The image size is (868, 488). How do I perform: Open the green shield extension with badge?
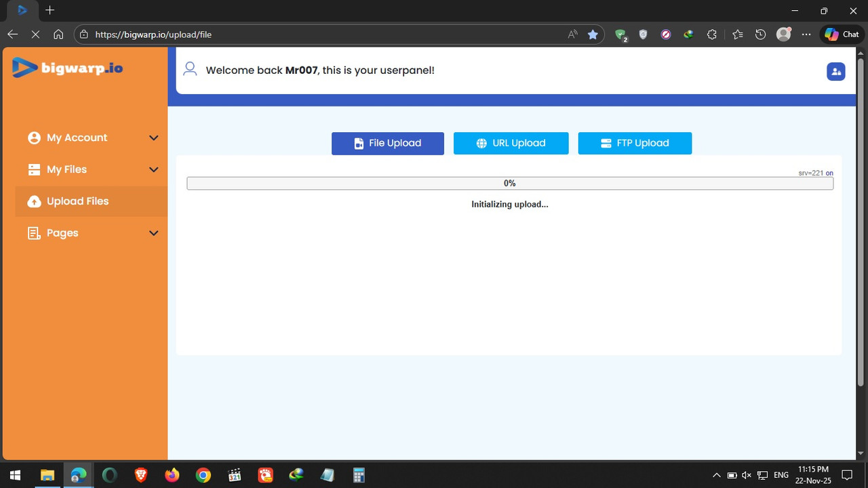point(621,35)
